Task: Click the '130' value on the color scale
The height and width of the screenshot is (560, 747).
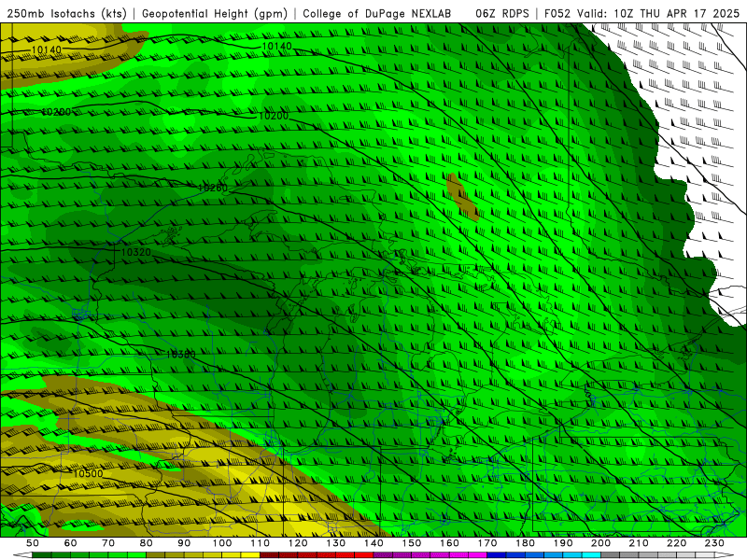Action: click(x=336, y=543)
